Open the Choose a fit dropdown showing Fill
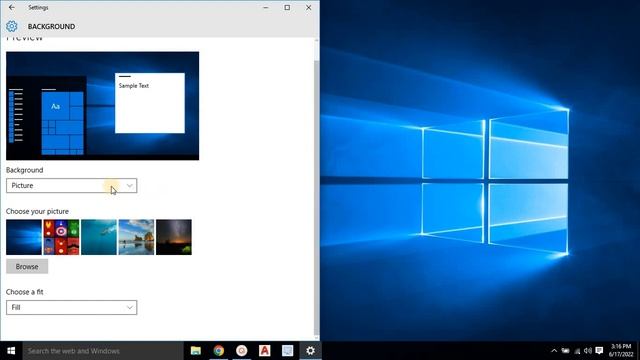 71,307
